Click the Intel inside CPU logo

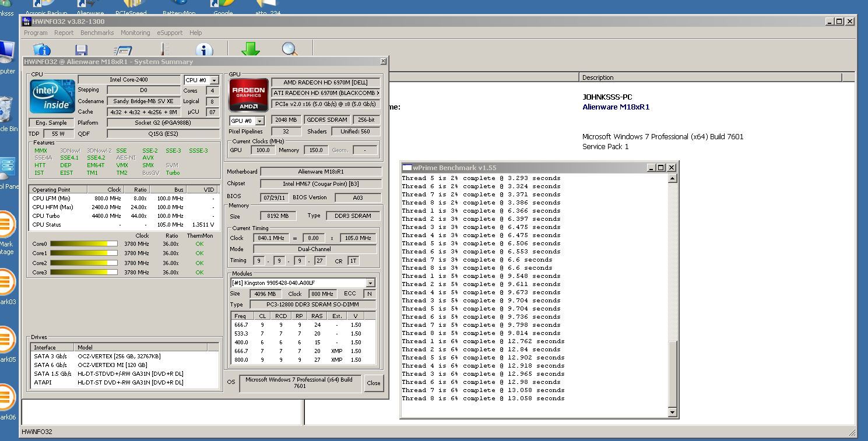tap(53, 96)
